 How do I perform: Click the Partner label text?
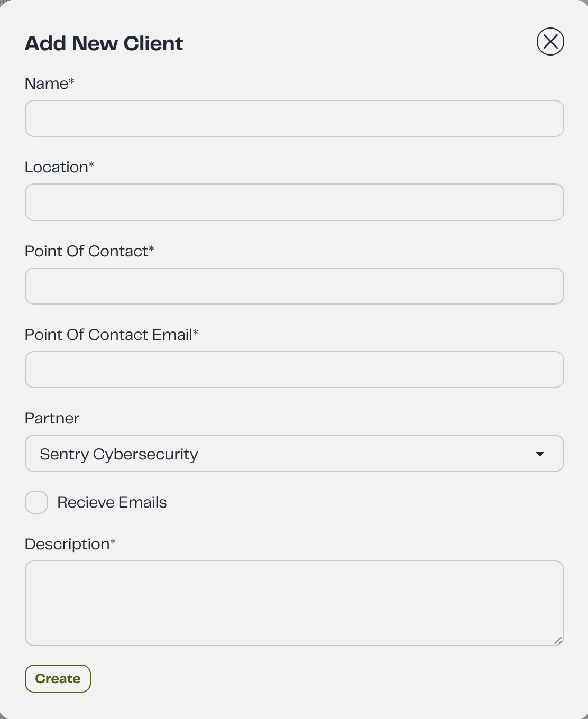point(51,418)
